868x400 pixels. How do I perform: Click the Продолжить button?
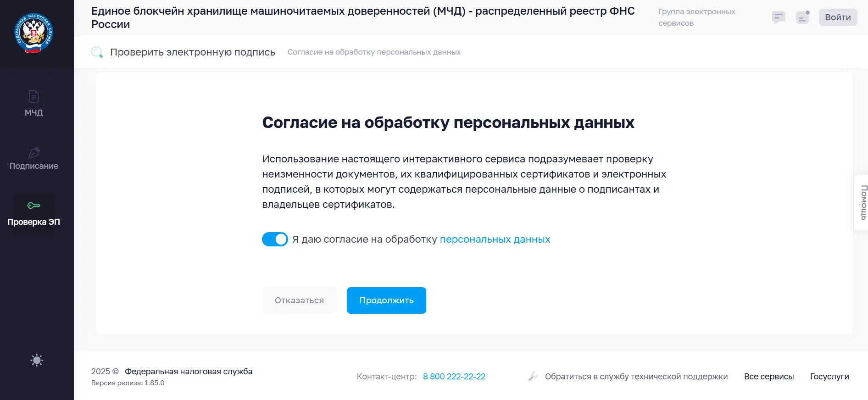click(x=386, y=300)
